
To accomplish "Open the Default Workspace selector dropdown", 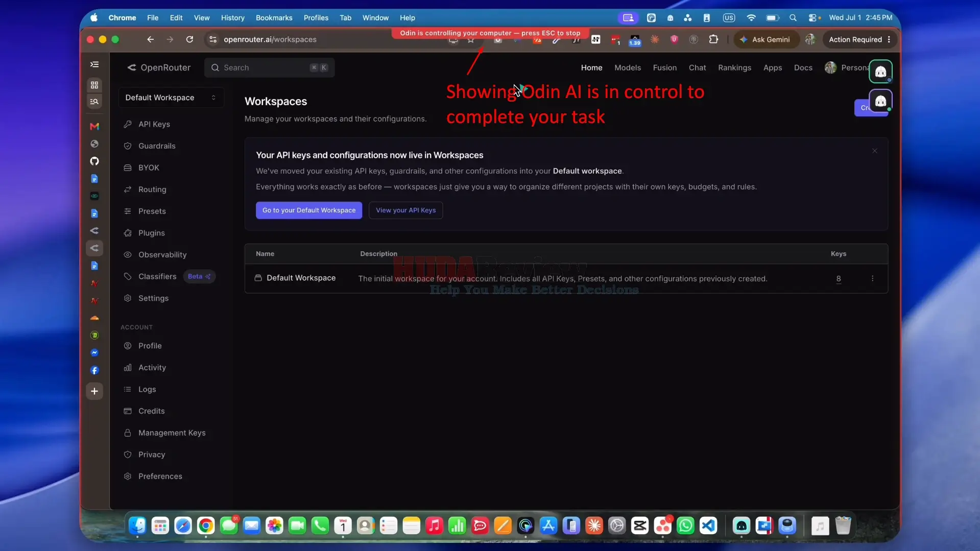I will point(171,98).
